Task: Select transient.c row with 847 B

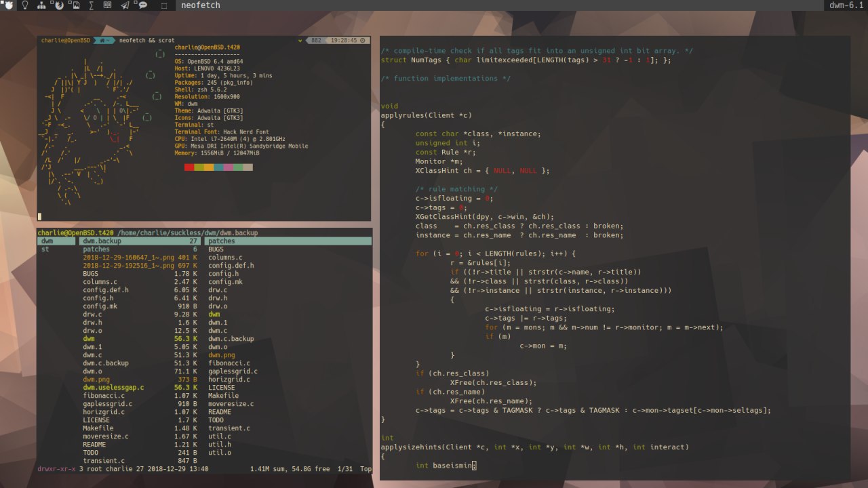Action: click(x=140, y=461)
